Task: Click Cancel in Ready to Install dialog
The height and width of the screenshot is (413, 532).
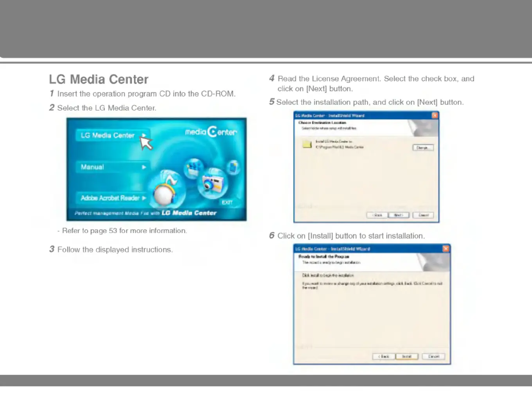Action: (x=433, y=356)
